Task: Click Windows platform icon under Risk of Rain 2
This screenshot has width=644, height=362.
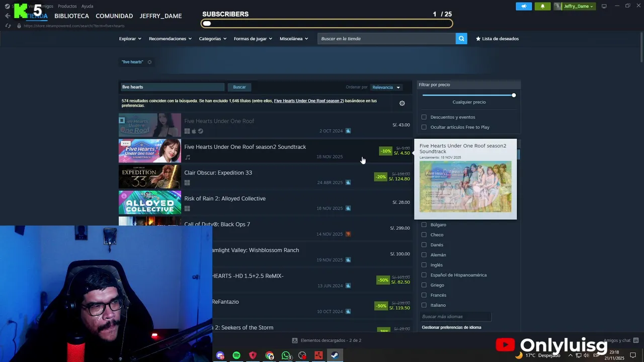Action: pos(187,208)
